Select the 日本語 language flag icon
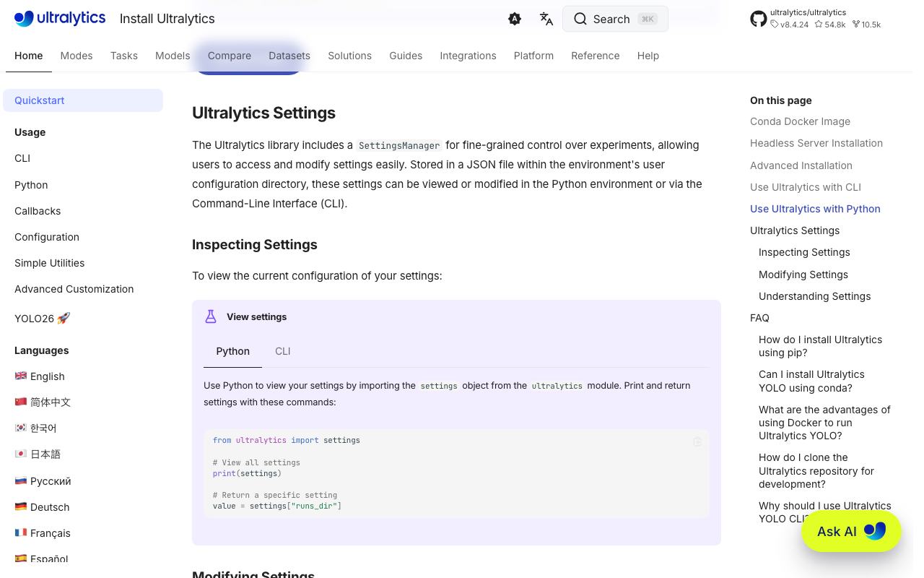Viewport: 924px width, 578px height. click(x=21, y=454)
